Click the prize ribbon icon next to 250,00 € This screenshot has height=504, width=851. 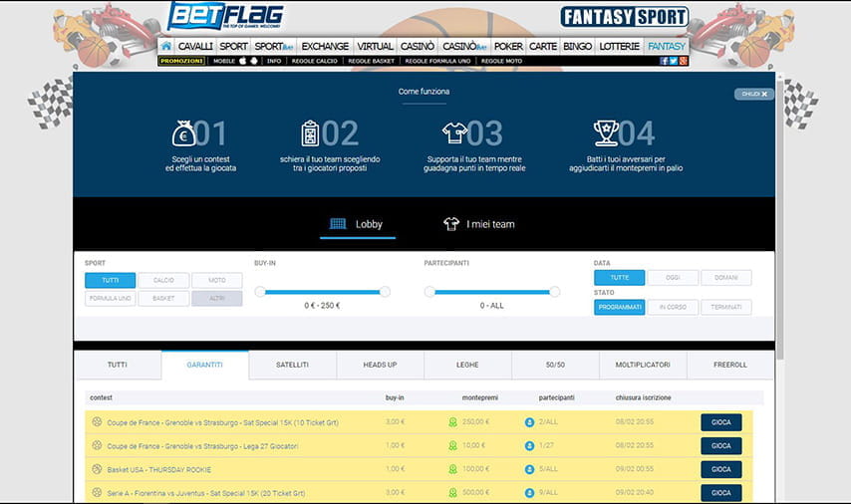coord(452,422)
